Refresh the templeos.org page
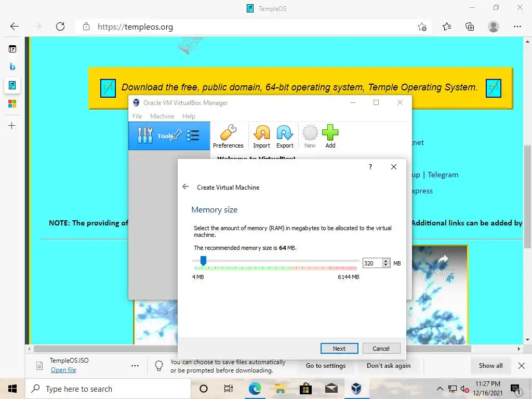Screen dimensions: 532x399 pos(60,26)
